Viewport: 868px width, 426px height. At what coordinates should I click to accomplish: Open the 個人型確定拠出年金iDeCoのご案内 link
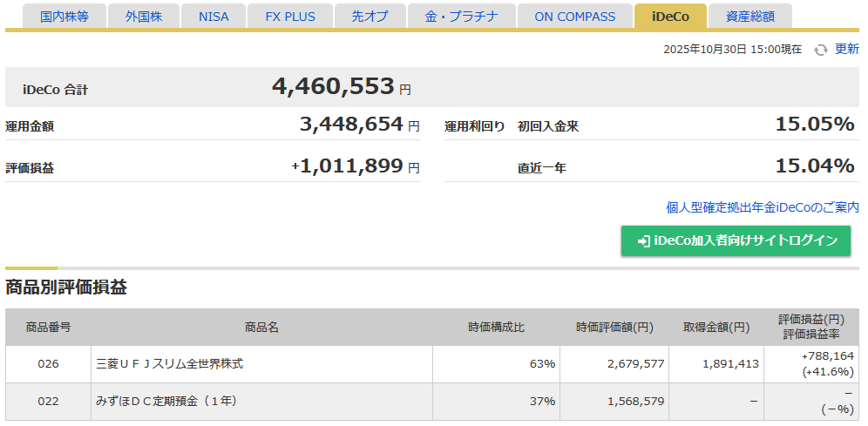762,207
